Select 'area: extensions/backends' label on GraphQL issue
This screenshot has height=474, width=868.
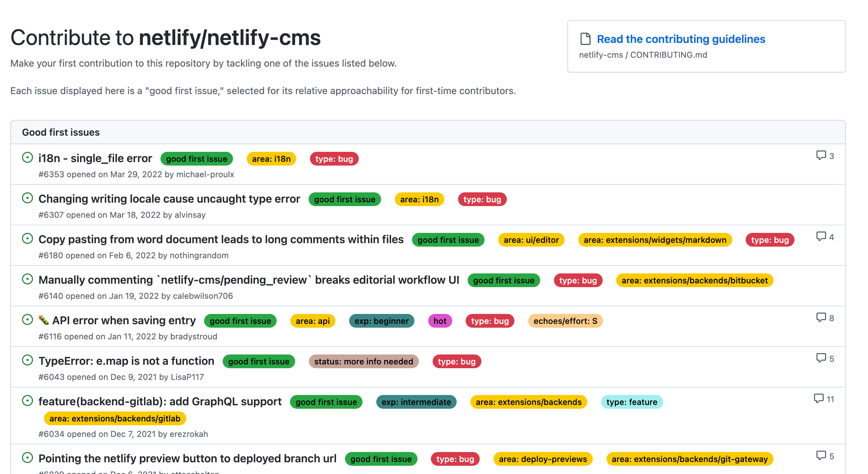[x=528, y=402]
